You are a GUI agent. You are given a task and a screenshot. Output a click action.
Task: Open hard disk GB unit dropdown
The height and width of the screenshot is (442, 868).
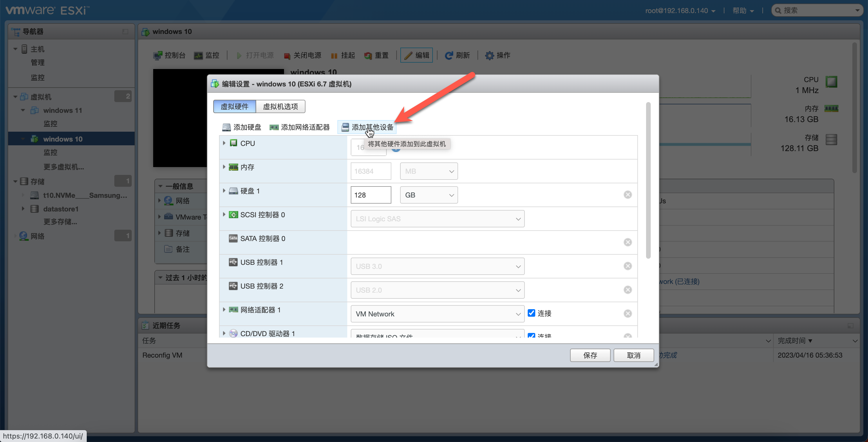(428, 195)
